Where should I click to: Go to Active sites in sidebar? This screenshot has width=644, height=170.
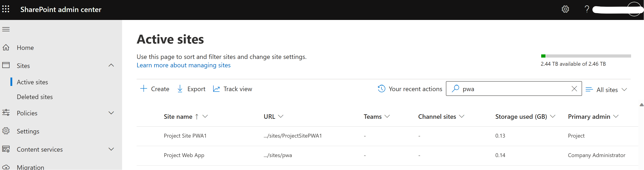click(x=32, y=82)
